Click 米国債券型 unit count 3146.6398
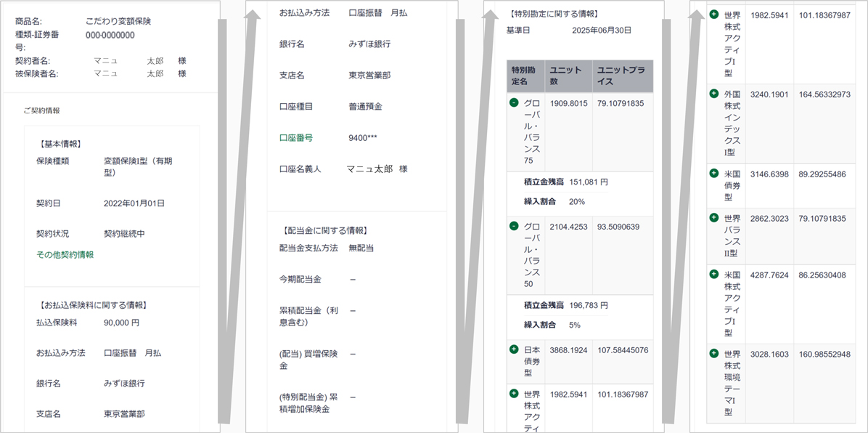 pyautogui.click(x=769, y=174)
